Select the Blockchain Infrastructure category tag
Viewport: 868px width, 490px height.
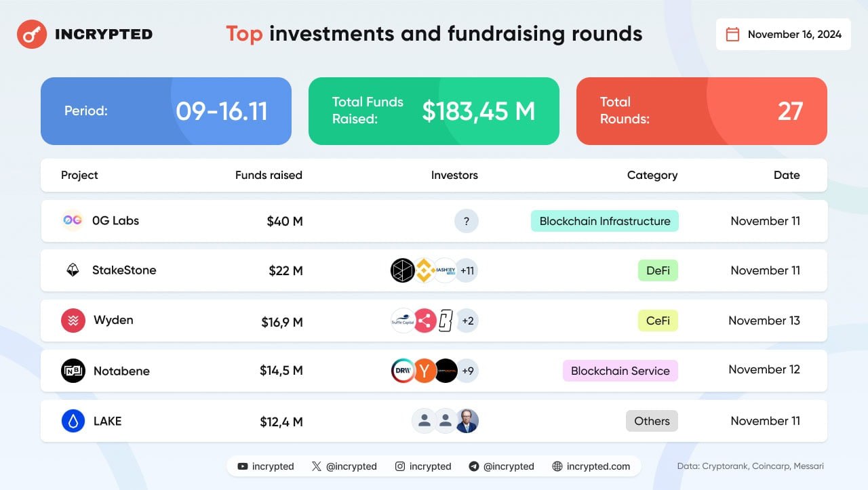tap(605, 221)
